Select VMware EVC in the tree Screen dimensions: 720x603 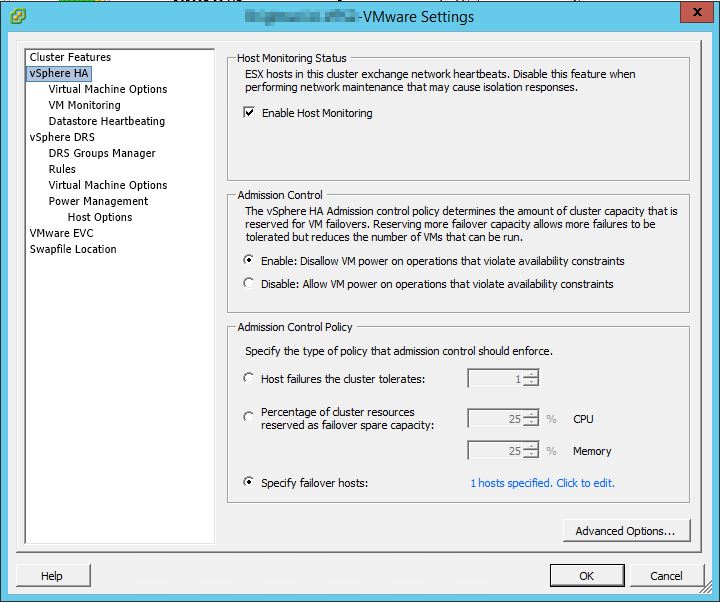click(61, 233)
